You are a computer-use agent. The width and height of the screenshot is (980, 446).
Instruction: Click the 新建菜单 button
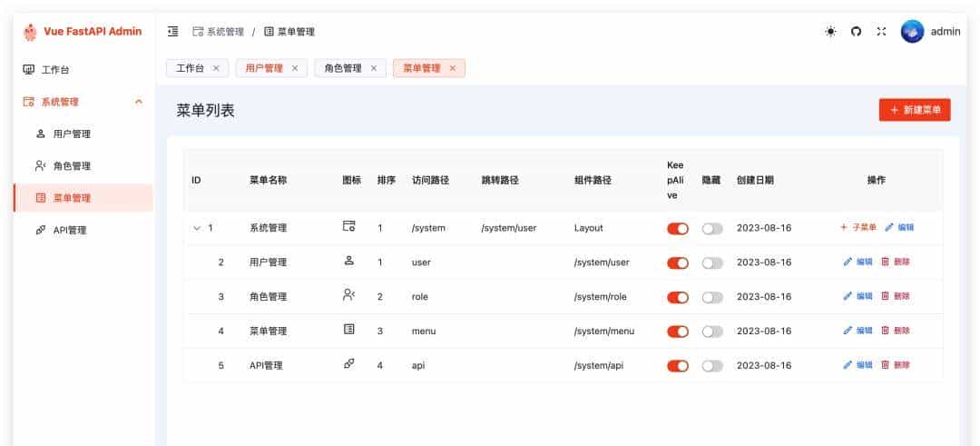[x=915, y=110]
